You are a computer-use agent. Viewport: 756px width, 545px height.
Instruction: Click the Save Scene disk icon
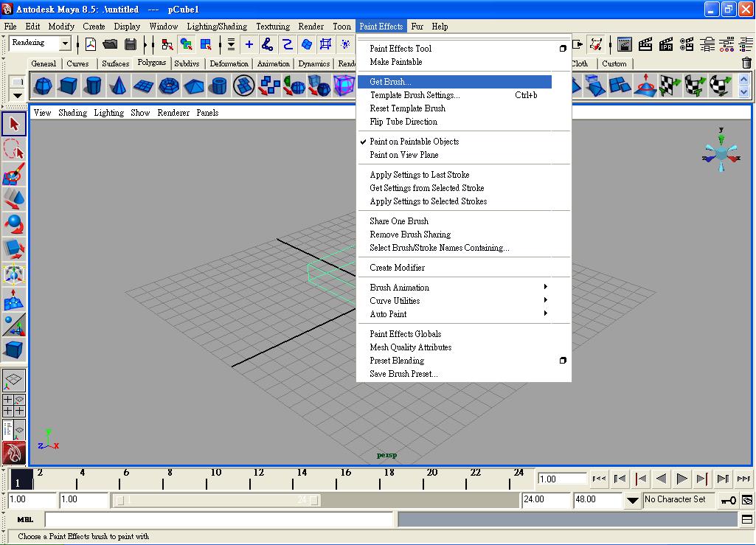pos(130,44)
